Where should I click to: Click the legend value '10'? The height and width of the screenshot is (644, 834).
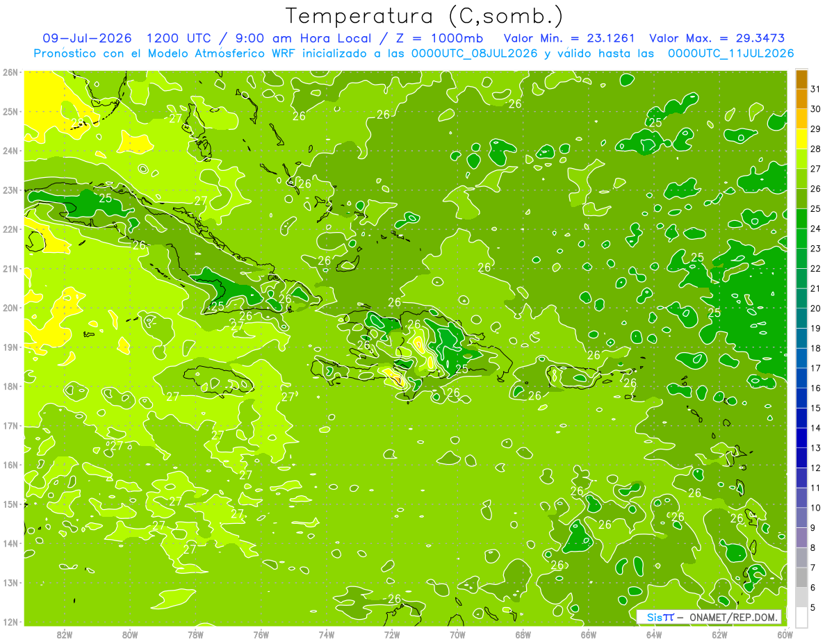pos(816,508)
